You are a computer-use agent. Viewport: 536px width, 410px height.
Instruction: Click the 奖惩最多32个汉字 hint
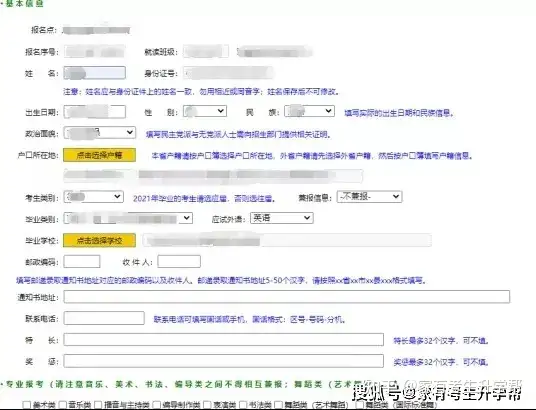pyautogui.click(x=441, y=362)
